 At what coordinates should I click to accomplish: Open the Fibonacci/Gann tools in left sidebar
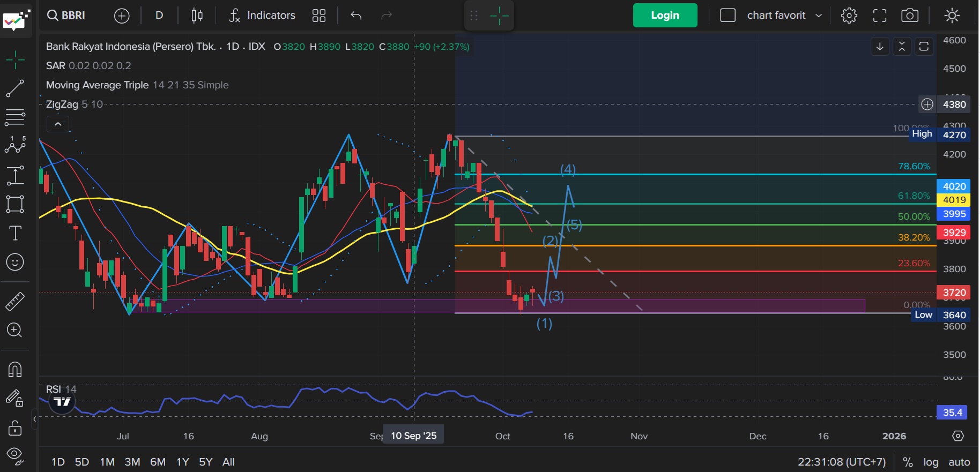point(15,117)
